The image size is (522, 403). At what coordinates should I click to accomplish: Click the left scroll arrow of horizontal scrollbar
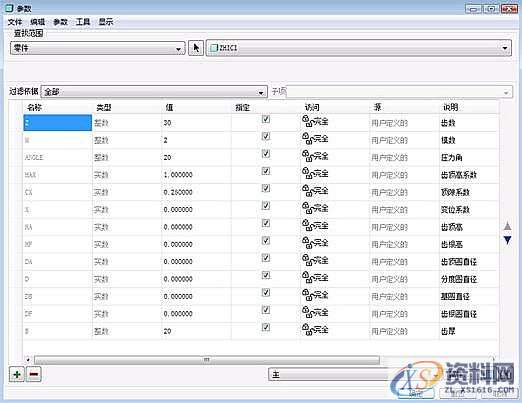point(28,360)
